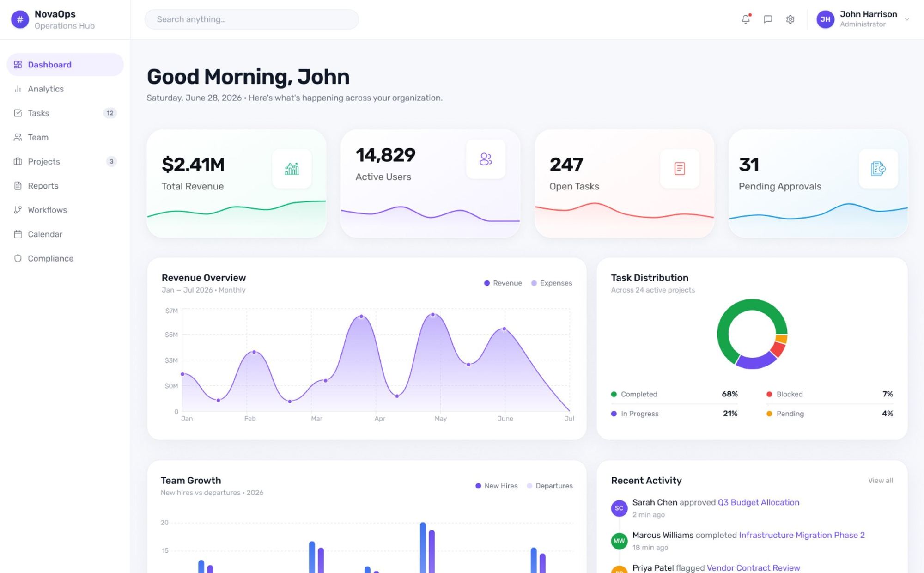Expand the John Harrison account dropdown chevron
This screenshot has height=573, width=924.
pos(907,19)
